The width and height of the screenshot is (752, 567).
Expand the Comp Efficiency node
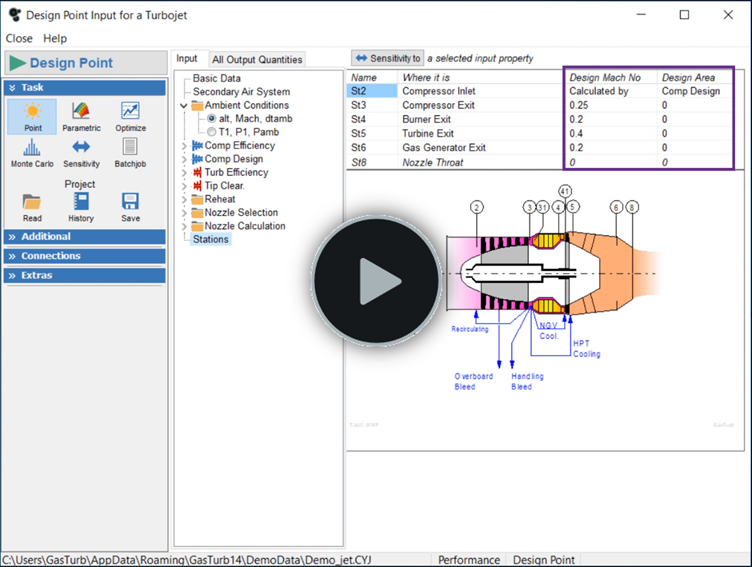[184, 145]
